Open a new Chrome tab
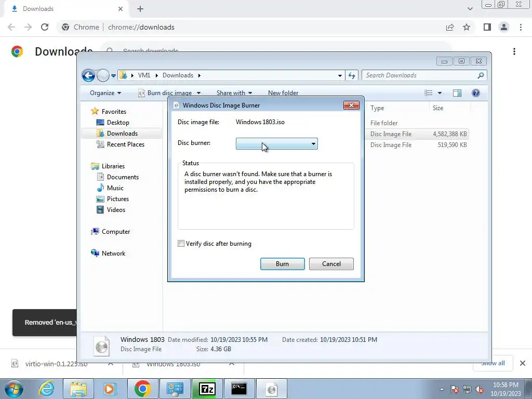 click(x=140, y=9)
